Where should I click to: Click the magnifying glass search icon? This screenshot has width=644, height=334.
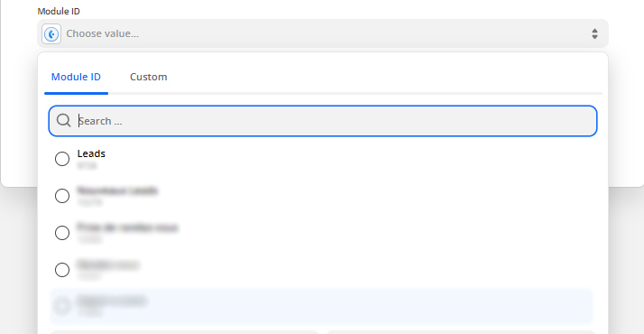[x=64, y=120]
